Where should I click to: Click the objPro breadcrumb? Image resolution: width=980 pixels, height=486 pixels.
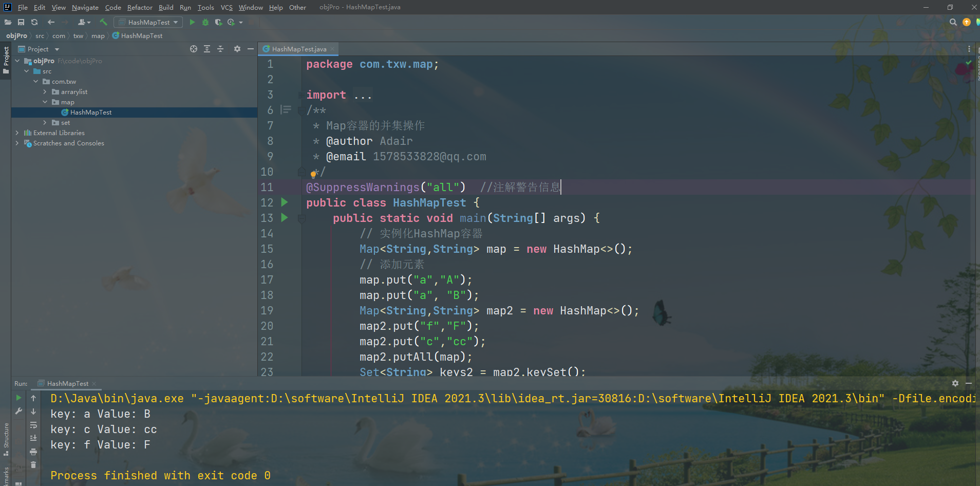pos(16,35)
